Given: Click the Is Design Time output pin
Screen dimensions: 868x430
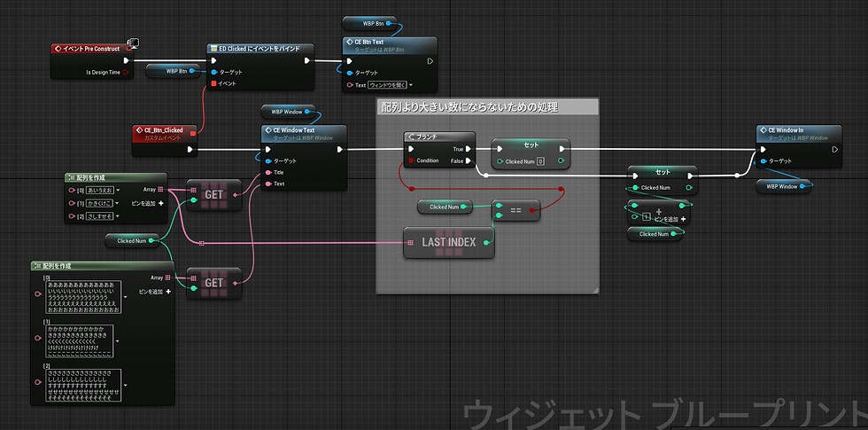Looking at the screenshot, I should pos(125,72).
